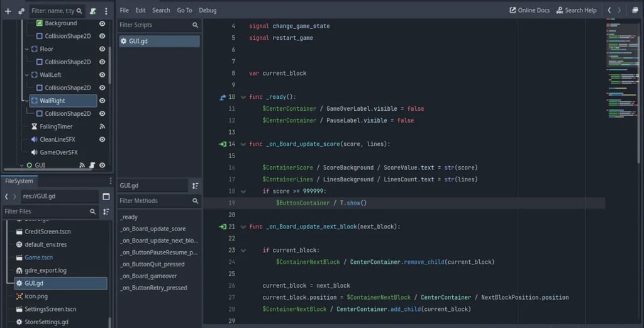Image resolution: width=644 pixels, height=328 pixels.
Task: Click the Instance Child Scene link icon
Action: point(21,11)
